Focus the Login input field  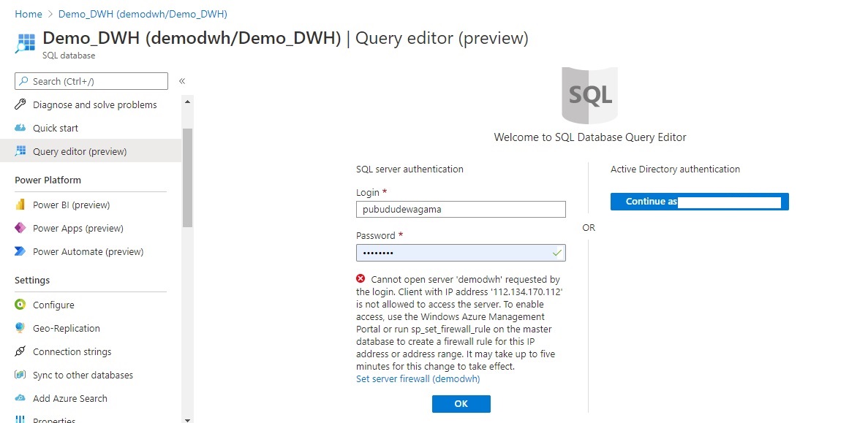[x=461, y=209]
